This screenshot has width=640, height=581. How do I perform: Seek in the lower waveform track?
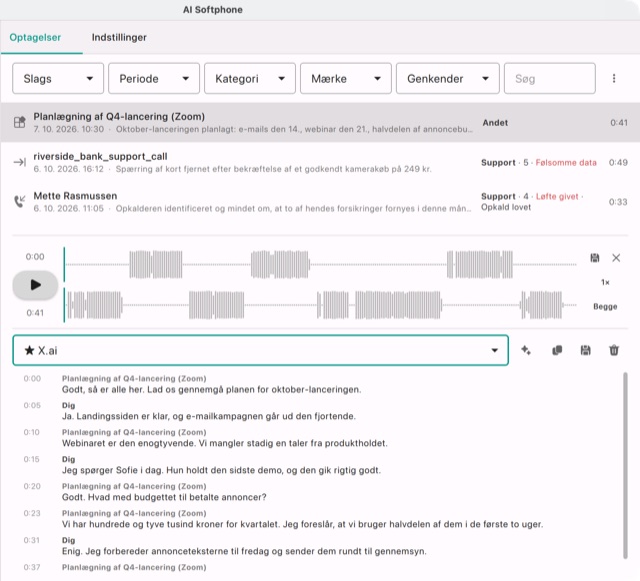tap(320, 305)
